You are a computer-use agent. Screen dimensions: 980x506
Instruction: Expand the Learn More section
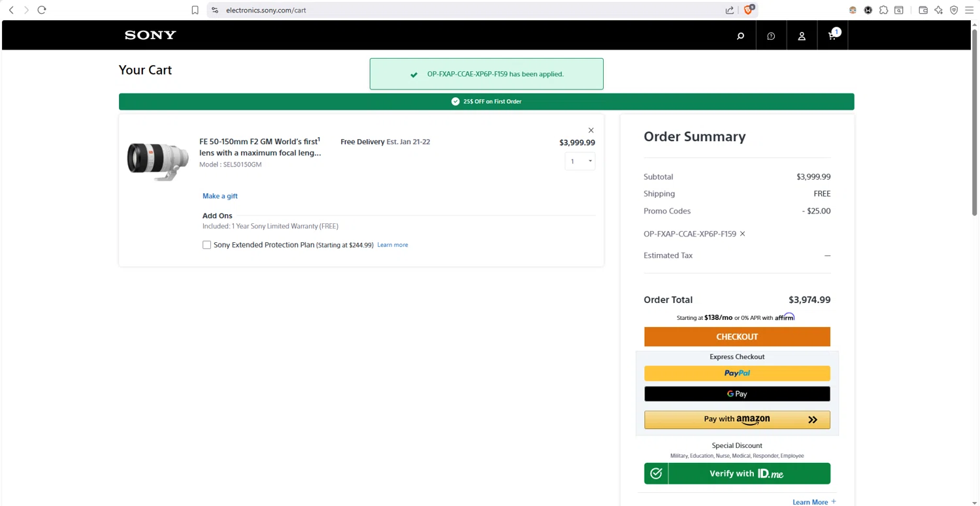[x=814, y=501]
